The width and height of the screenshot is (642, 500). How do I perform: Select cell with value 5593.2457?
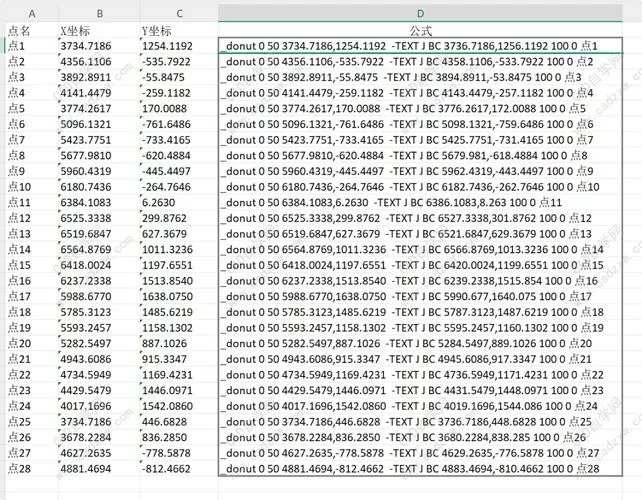(99, 328)
